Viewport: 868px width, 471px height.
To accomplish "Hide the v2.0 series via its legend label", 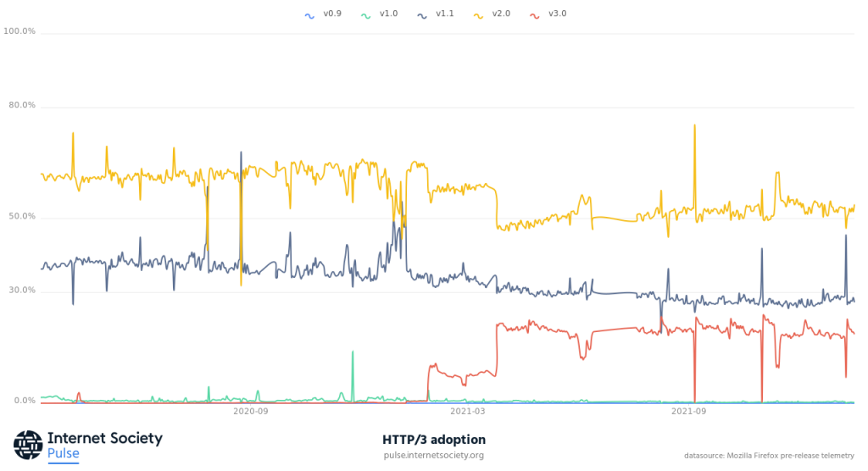I will click(x=501, y=14).
